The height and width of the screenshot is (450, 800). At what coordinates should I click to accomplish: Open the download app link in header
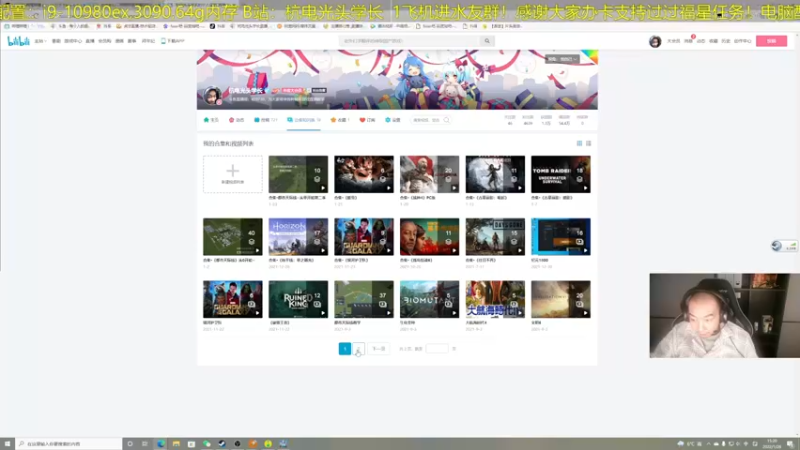pyautogui.click(x=172, y=41)
